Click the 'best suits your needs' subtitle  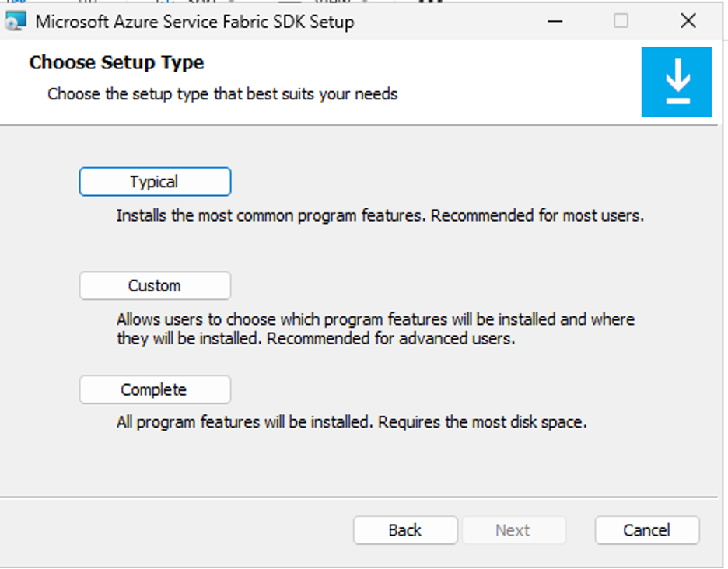[x=222, y=94]
